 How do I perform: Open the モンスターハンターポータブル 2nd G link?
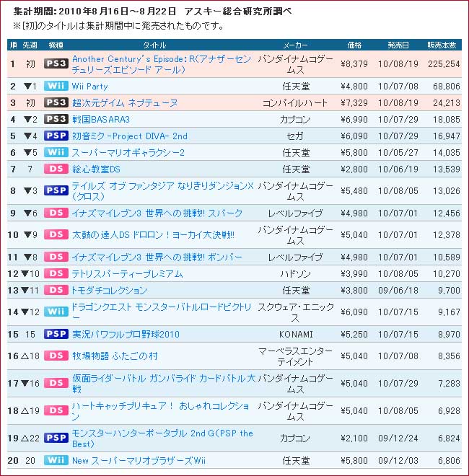click(162, 438)
